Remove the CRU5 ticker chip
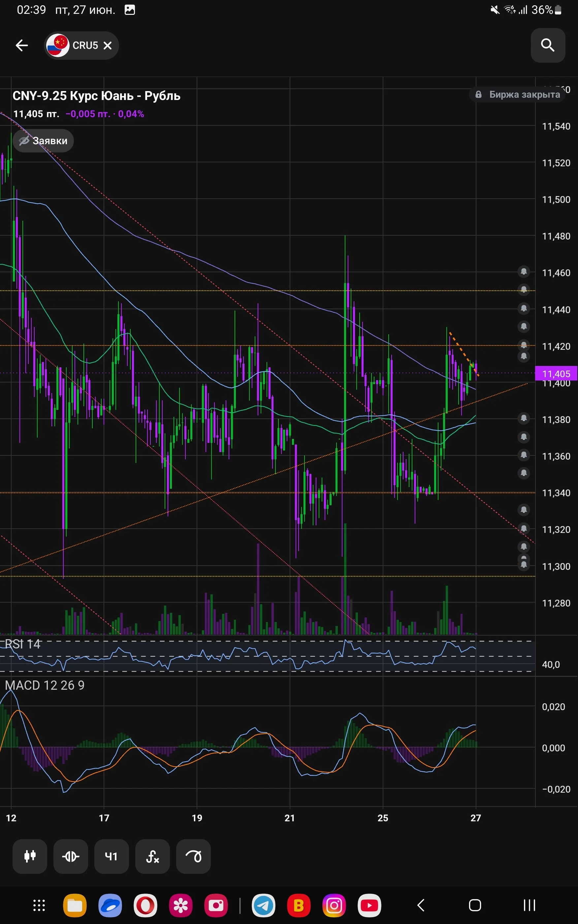 point(108,46)
